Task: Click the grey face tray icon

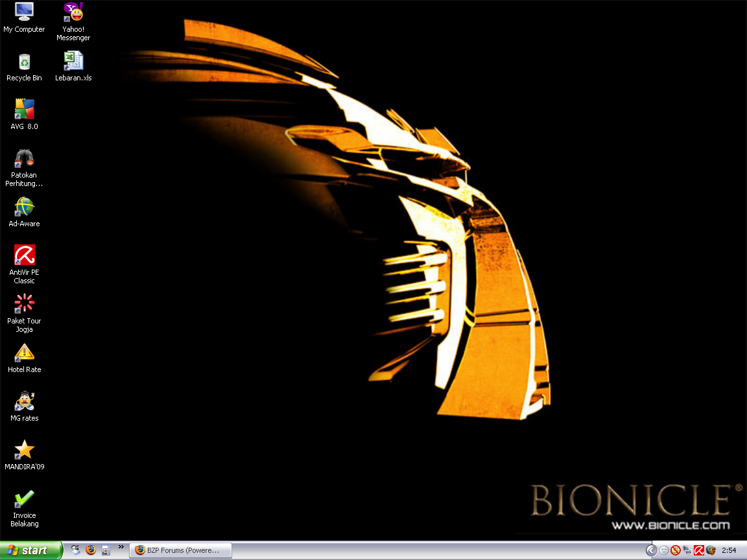Action: point(663,550)
